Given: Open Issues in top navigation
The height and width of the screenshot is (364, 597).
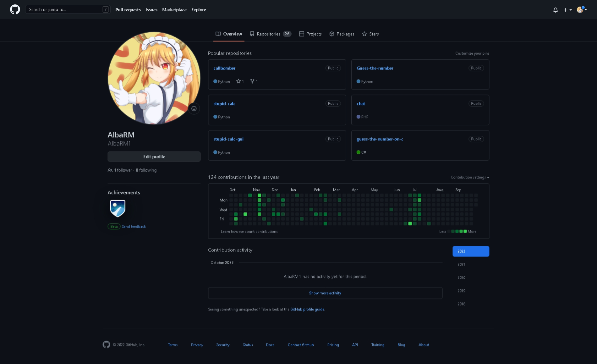Looking at the screenshot, I should [x=151, y=10].
